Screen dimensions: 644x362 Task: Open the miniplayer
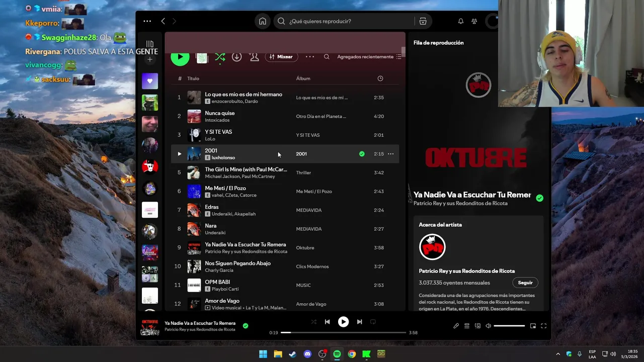(x=533, y=326)
